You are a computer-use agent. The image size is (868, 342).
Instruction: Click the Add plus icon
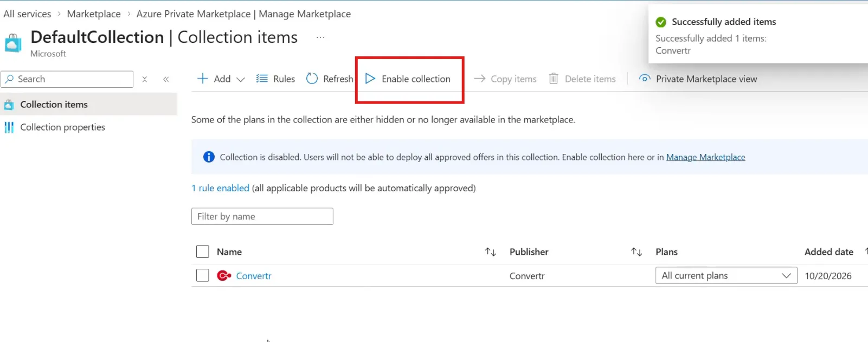click(x=203, y=79)
